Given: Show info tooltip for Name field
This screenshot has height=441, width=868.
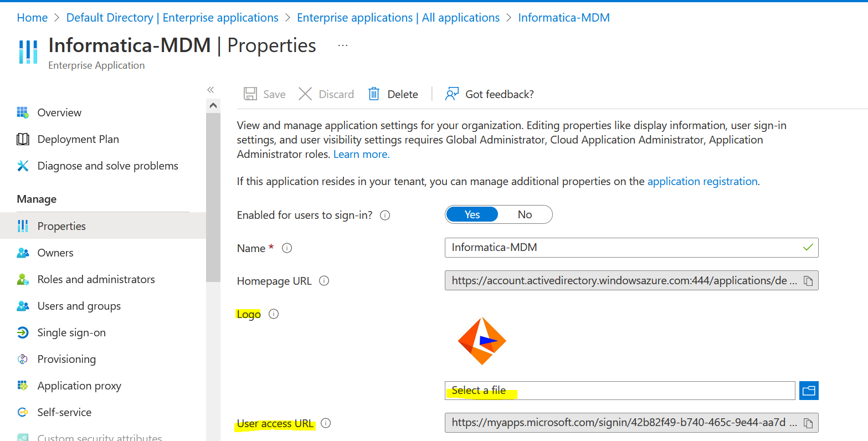Looking at the screenshot, I should click(x=287, y=248).
